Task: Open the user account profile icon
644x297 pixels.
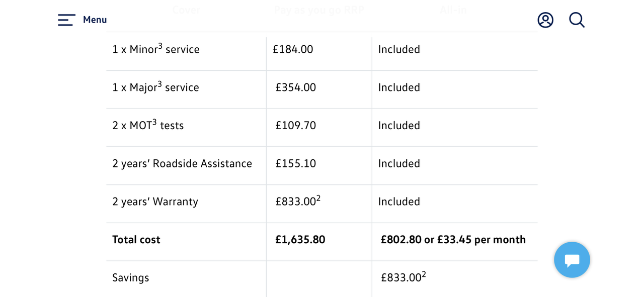Action: 545,20
